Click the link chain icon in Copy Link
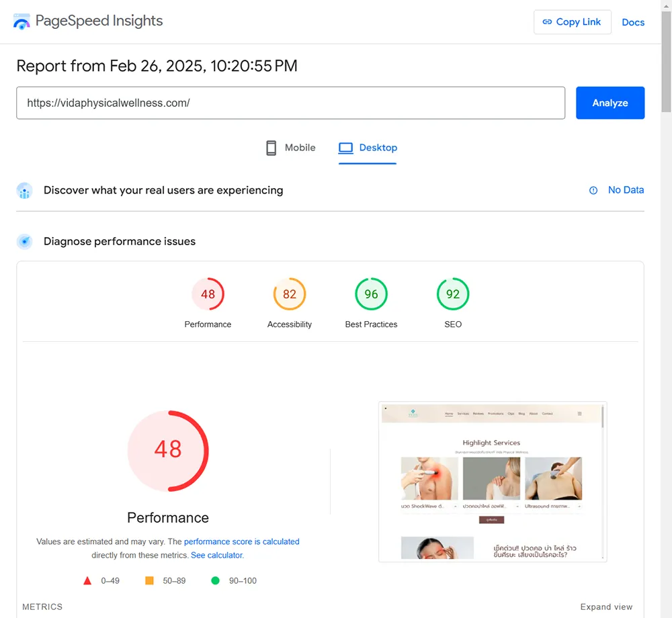672x618 pixels. click(547, 22)
